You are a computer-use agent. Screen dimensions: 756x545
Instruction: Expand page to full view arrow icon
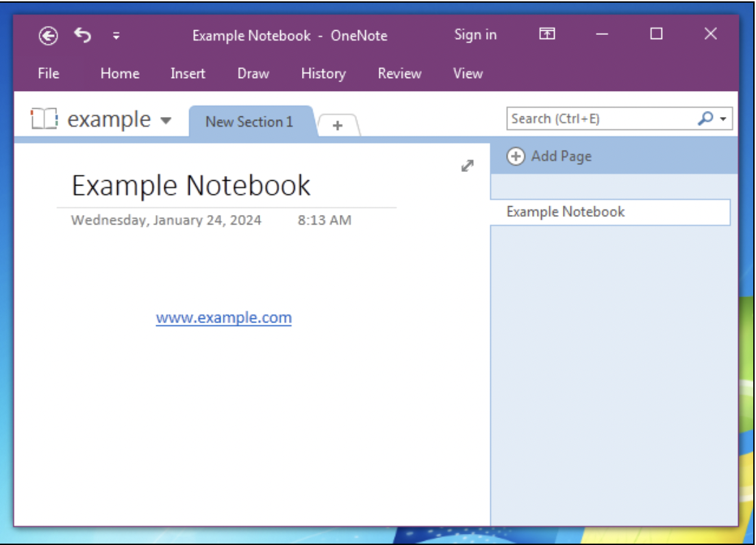pyautogui.click(x=467, y=166)
